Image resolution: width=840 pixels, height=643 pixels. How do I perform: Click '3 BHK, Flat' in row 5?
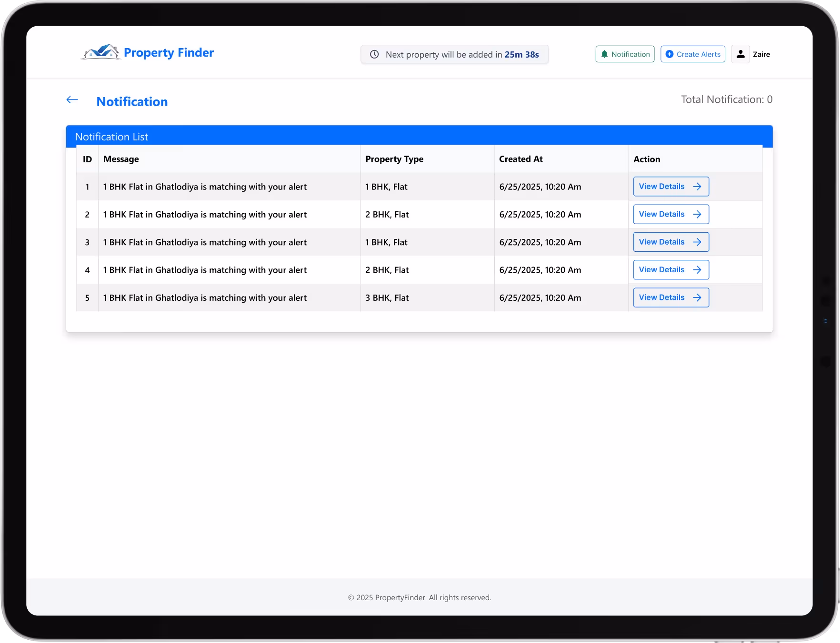click(387, 298)
